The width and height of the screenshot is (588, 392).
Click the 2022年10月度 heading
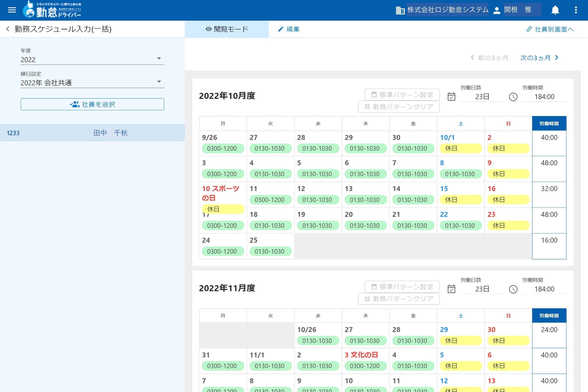227,96
